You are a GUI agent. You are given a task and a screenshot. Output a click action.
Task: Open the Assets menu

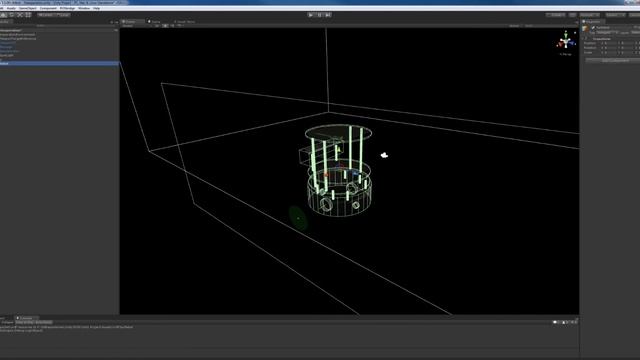[x=11, y=8]
